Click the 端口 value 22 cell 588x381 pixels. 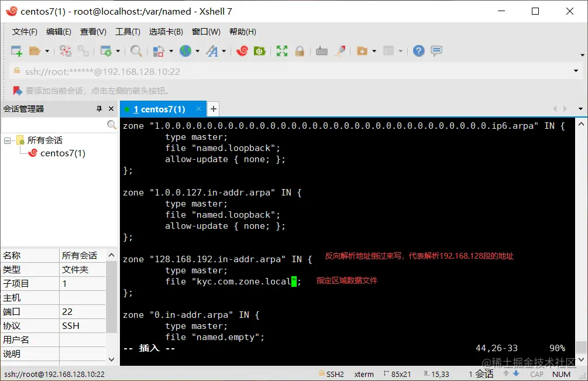point(82,311)
